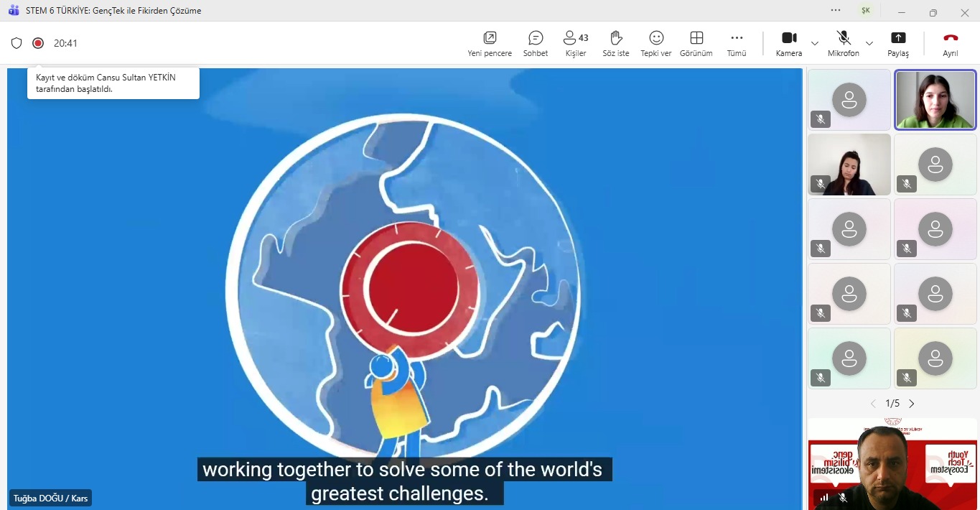
Task: Open Yeni pencere pop-out view
Action: coord(490,43)
